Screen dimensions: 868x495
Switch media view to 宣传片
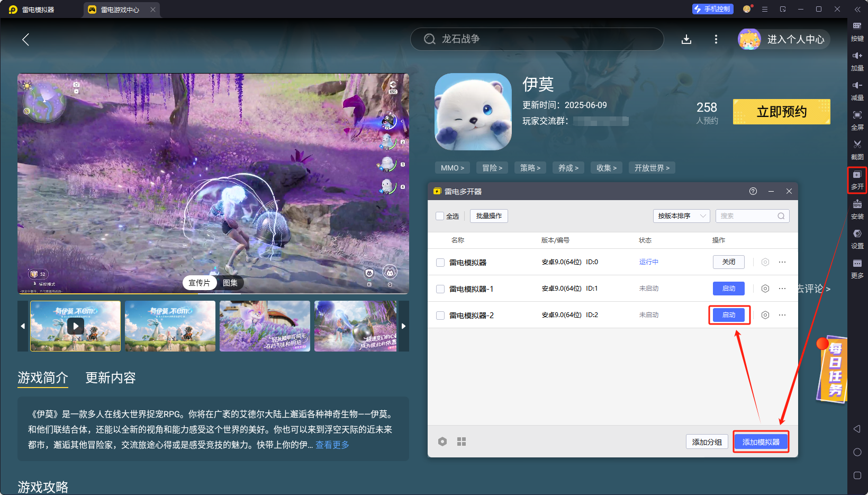pyautogui.click(x=199, y=283)
